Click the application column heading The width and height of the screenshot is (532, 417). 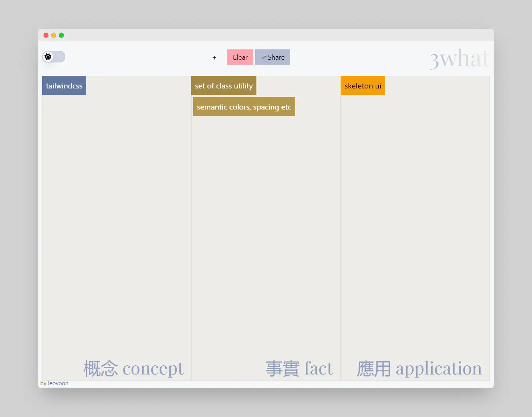(x=419, y=368)
